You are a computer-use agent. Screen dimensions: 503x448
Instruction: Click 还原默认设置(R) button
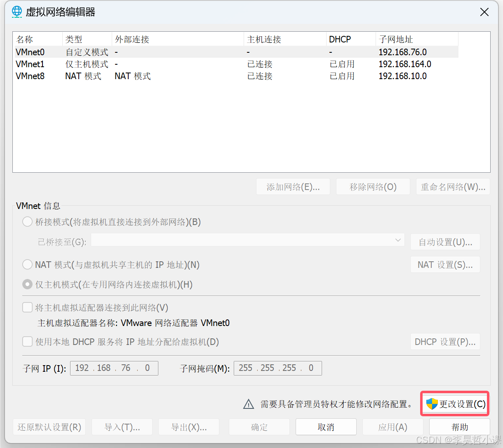point(49,427)
